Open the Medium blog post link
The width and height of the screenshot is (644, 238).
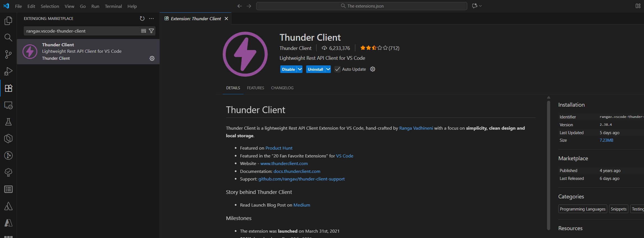pos(302,205)
